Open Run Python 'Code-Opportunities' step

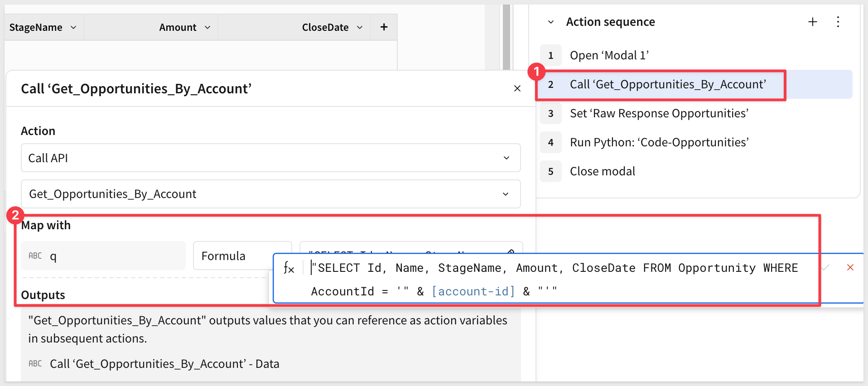click(x=659, y=142)
